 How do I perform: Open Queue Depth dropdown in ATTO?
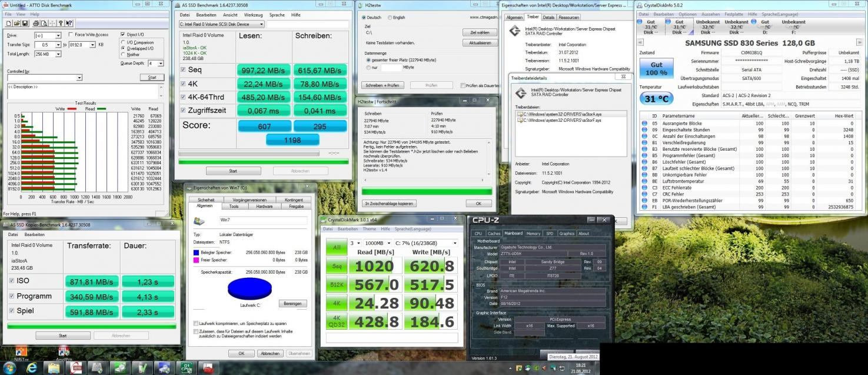tap(161, 64)
